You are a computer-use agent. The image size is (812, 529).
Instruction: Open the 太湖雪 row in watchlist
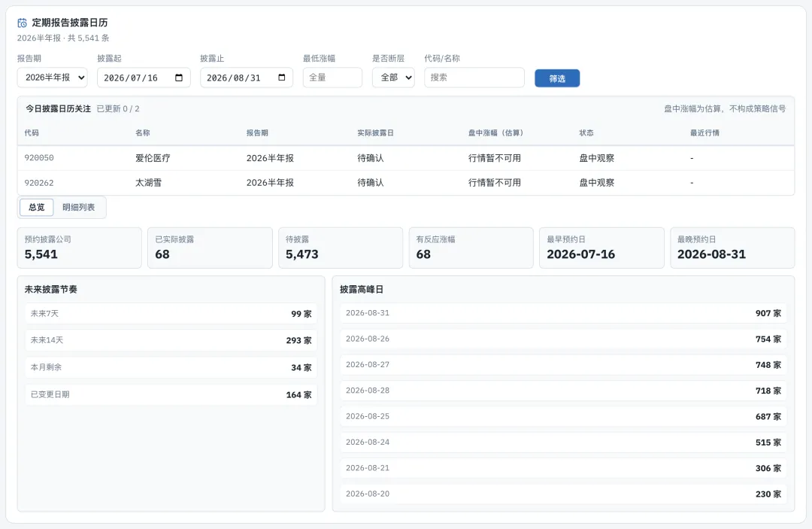(406, 183)
